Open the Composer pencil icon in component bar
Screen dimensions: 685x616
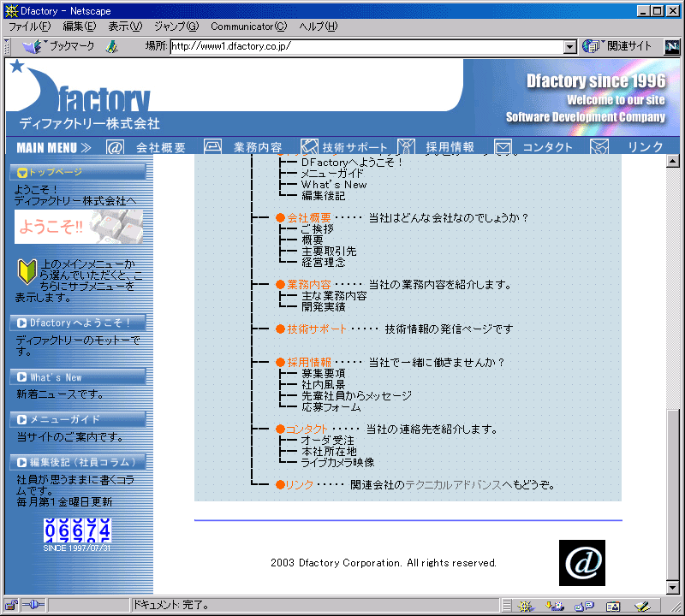[643, 606]
